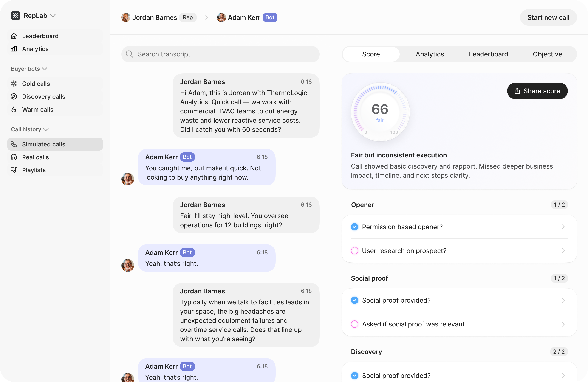This screenshot has width=588, height=382.
Task: Click the Discovery calls compass icon
Action: [14, 97]
